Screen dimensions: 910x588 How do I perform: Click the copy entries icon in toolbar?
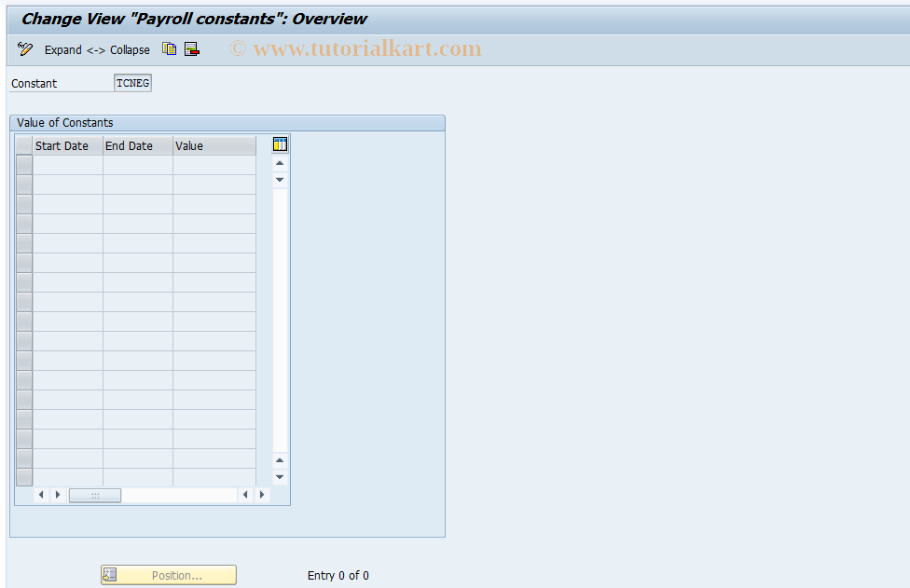pyautogui.click(x=169, y=49)
